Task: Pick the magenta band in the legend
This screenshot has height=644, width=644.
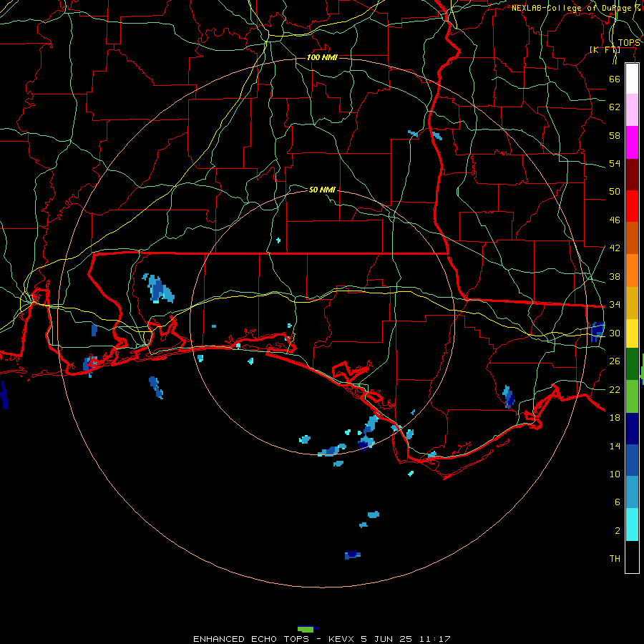Action: pyautogui.click(x=632, y=142)
